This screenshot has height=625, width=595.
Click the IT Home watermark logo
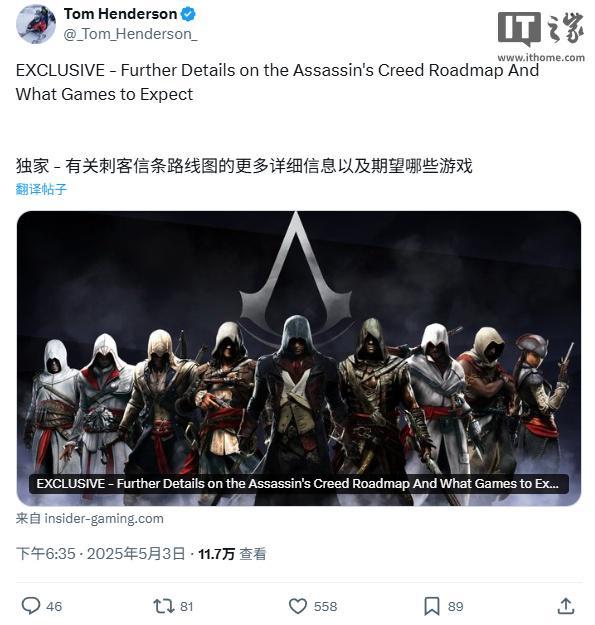541,37
